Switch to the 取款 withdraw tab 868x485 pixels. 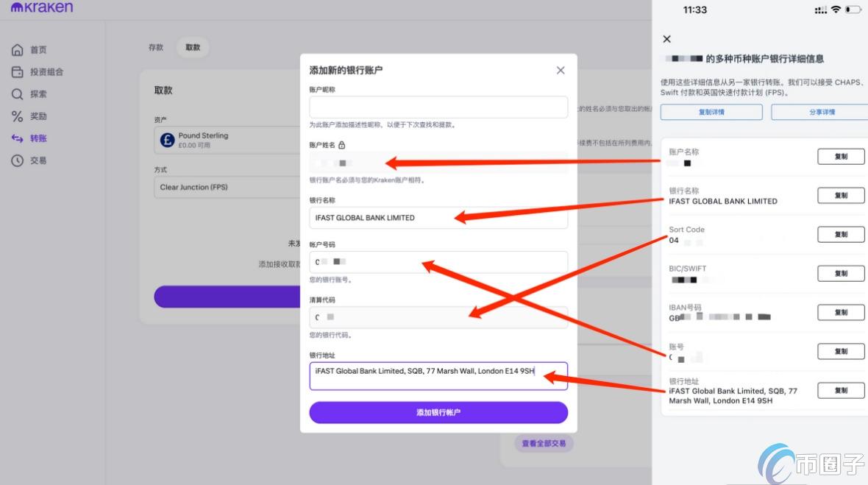(193, 47)
